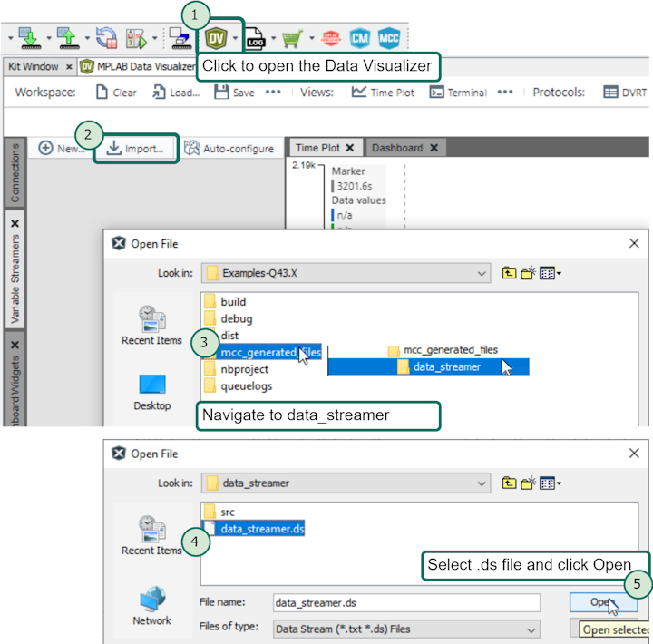Open Look in dropdown showing Examples-Q43.X
This screenshot has width=653, height=644.
(x=346, y=273)
